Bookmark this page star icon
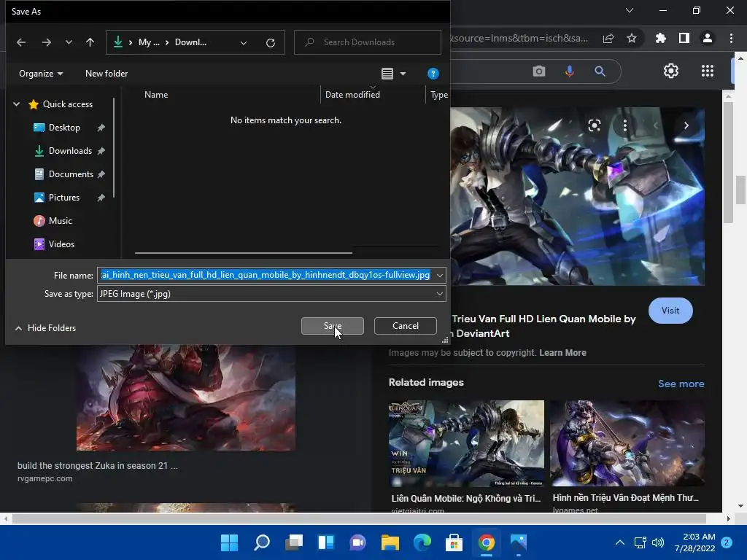 point(632,39)
